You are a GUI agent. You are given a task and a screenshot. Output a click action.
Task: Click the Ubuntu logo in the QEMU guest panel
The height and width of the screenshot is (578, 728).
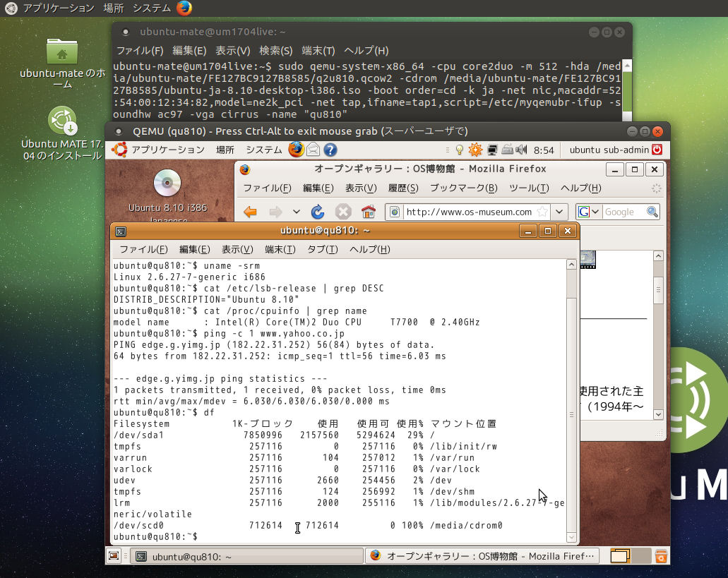[119, 150]
